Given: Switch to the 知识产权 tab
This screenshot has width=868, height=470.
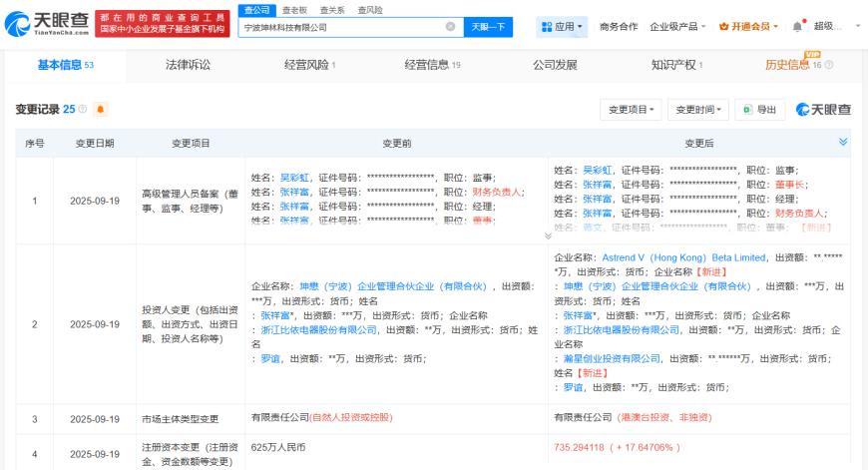Looking at the screenshot, I should pos(676,65).
